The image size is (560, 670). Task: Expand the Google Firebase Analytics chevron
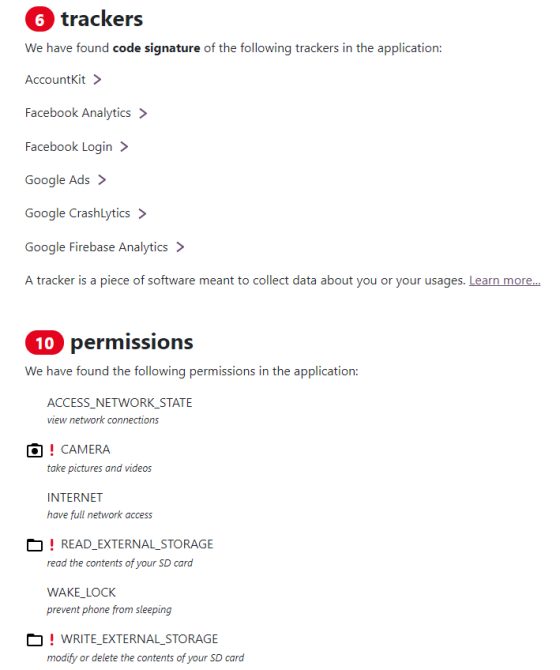(x=180, y=247)
